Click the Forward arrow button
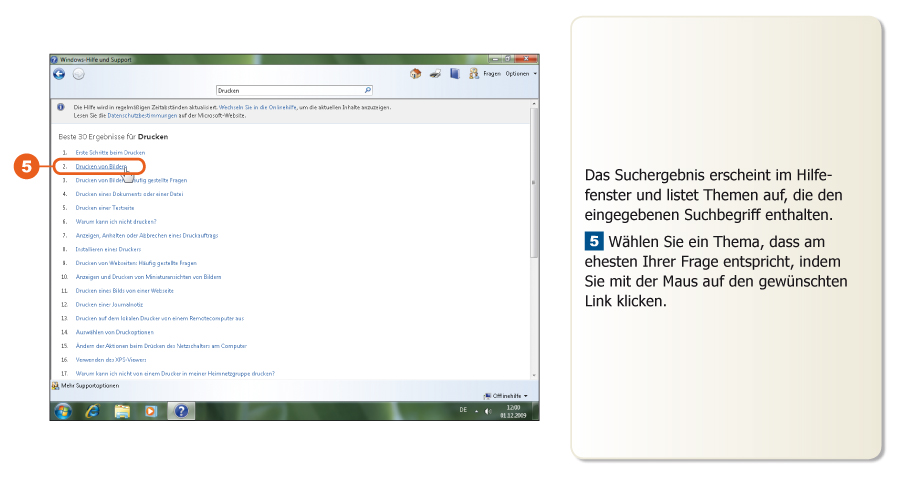The height and width of the screenshot is (480, 900). pos(78,75)
